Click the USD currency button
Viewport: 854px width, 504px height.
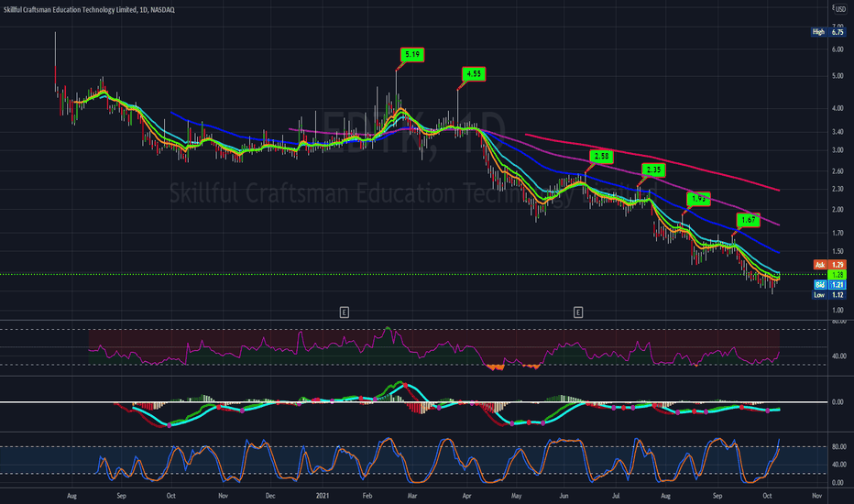840,9
